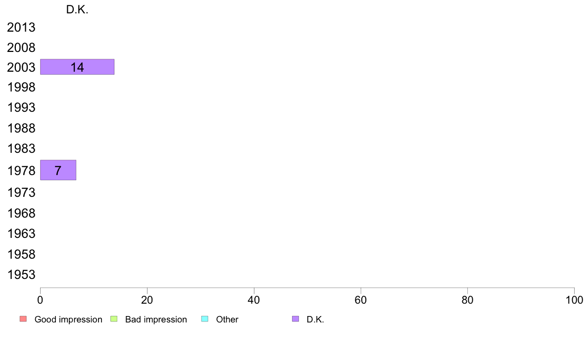Click the 1973 year label

tap(21, 193)
